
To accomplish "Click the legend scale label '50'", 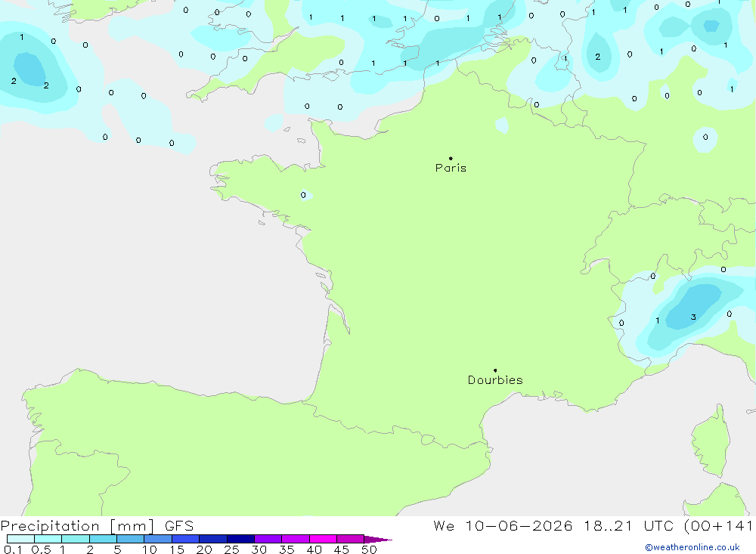I will 370,549.
